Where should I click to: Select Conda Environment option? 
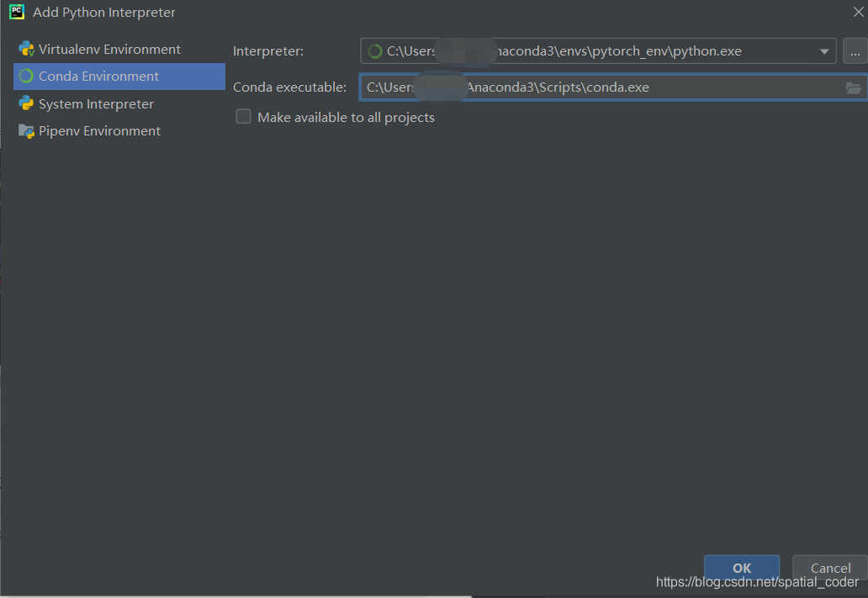point(119,77)
